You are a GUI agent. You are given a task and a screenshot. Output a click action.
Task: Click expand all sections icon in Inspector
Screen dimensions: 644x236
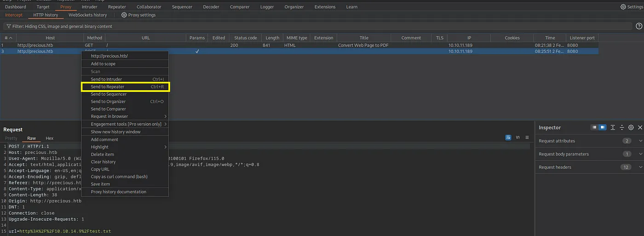tap(613, 127)
